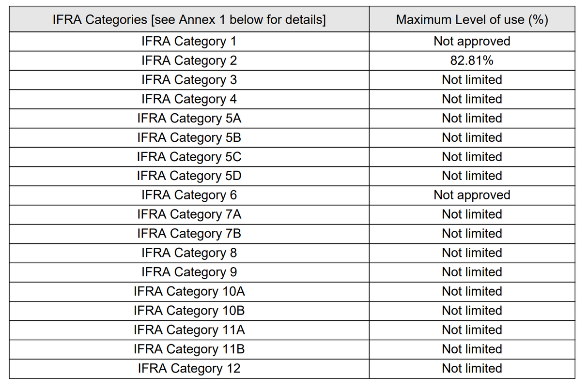Select the IFRA Category 6 cell
This screenshot has height=390, width=588.
[x=189, y=195]
